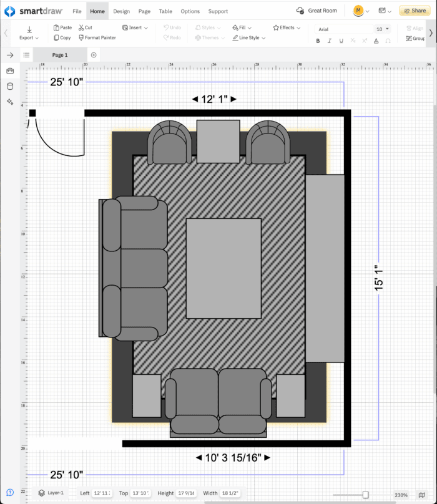Toggle superscript formatting
The width and height of the screenshot is (437, 504).
click(365, 41)
